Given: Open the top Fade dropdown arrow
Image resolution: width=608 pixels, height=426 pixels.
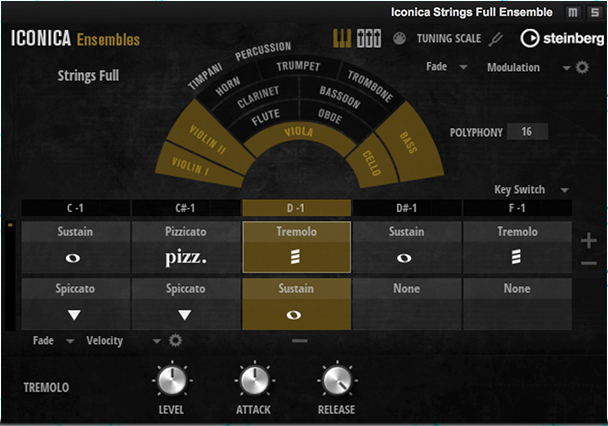Looking at the screenshot, I should click(463, 67).
